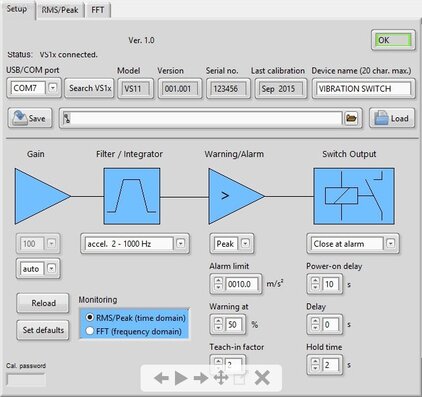Increase the Power-on delay stepper
The height and width of the screenshot is (397, 422).
point(315,280)
